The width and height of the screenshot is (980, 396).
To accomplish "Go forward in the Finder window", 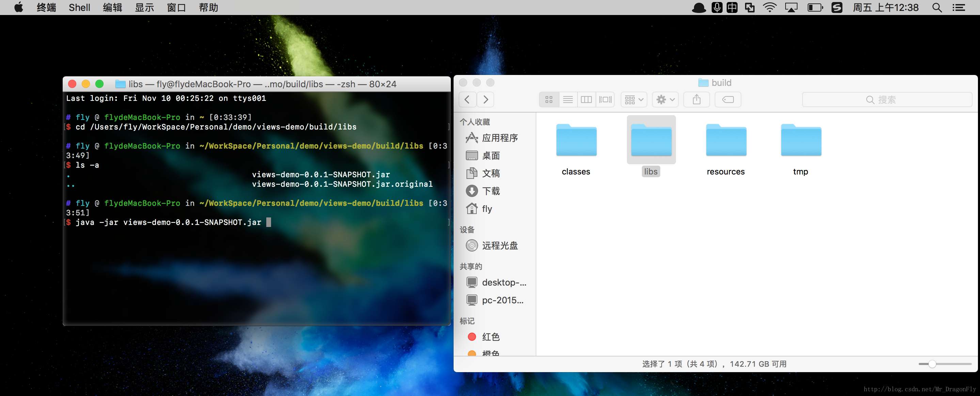I will (x=486, y=100).
